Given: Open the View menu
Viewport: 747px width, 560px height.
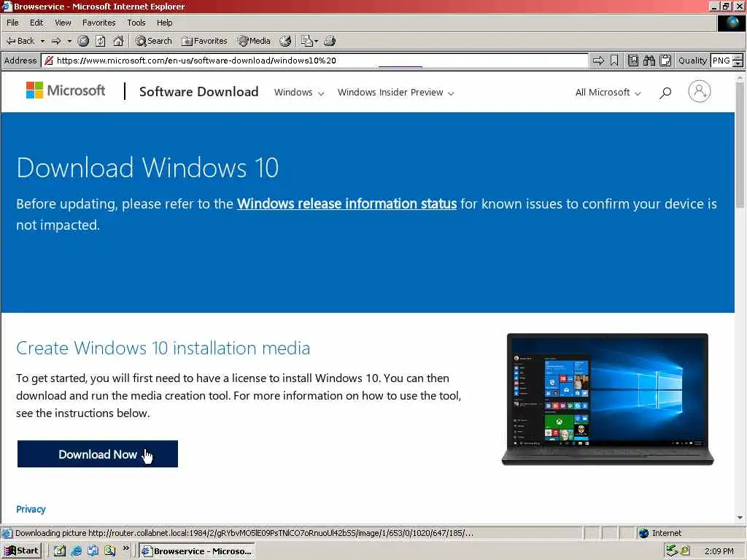Looking at the screenshot, I should [x=63, y=23].
